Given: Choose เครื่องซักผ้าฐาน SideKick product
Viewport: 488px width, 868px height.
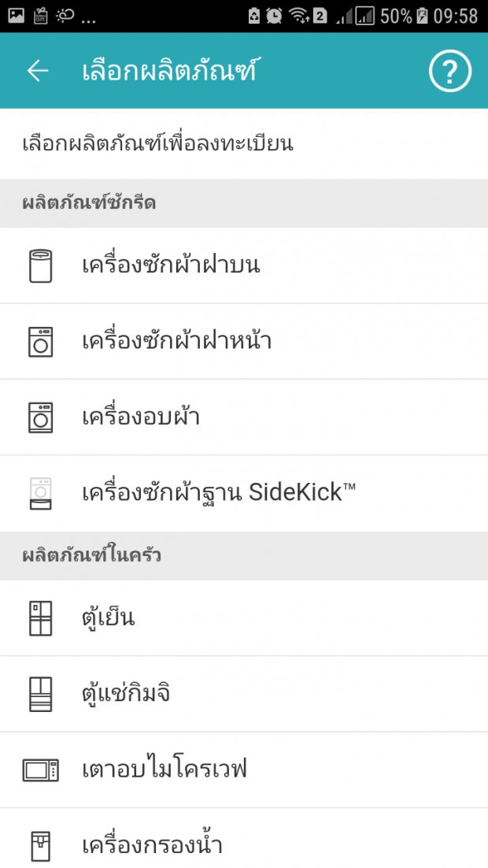Looking at the screenshot, I should pos(219,493).
